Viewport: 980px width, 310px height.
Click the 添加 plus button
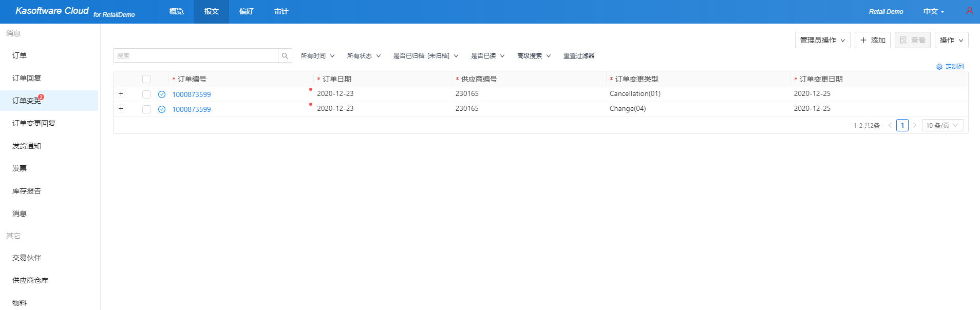872,40
